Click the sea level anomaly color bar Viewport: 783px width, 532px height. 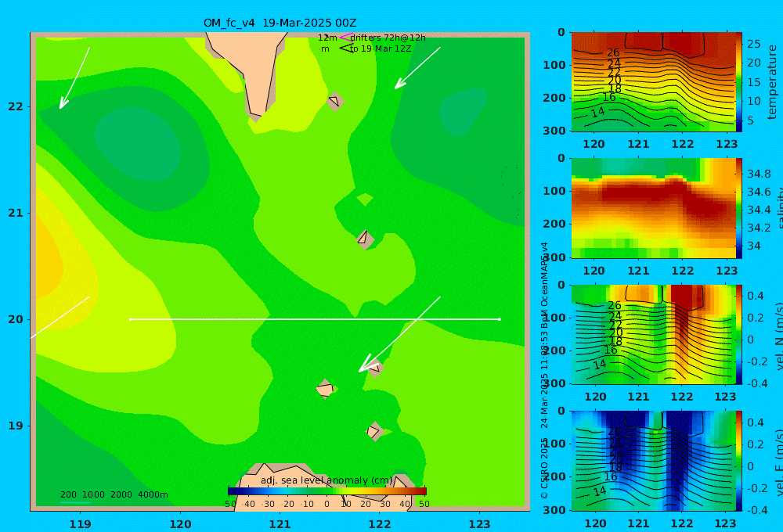tap(327, 491)
